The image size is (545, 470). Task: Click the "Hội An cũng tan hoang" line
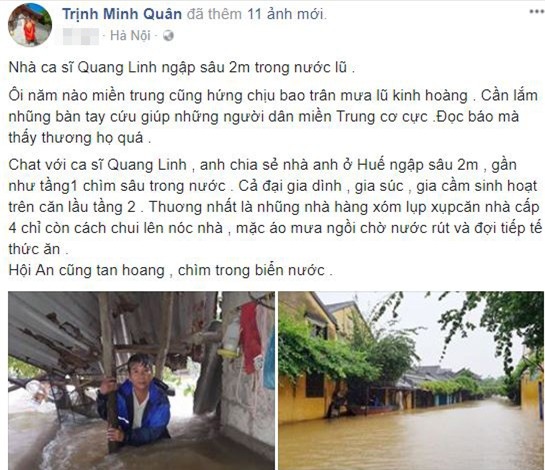click(x=171, y=270)
